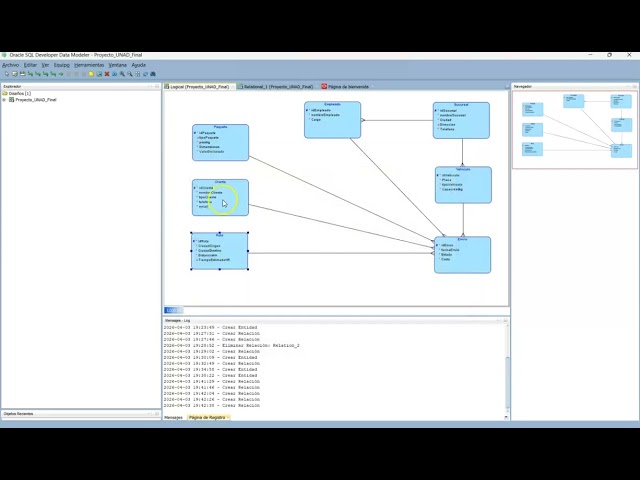Switch to Logical (Proyecto_UNAD_Final) tab
This screenshot has width=640, height=480.
coord(199,87)
